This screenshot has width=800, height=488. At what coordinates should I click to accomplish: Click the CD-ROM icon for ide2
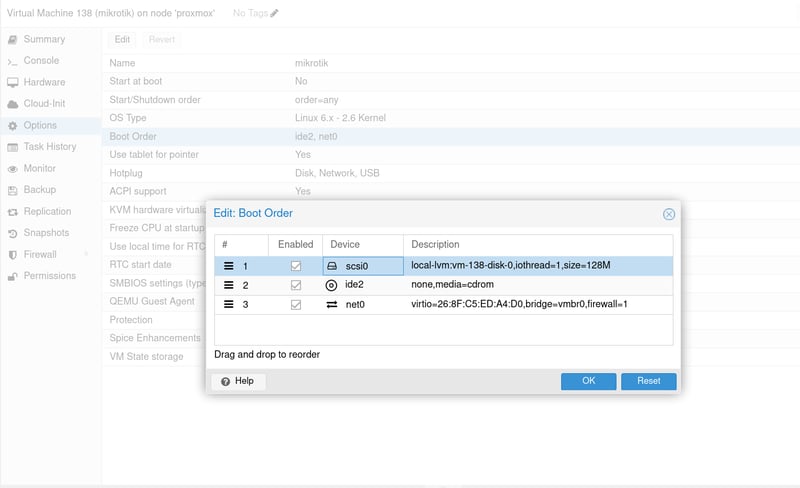(x=332, y=285)
